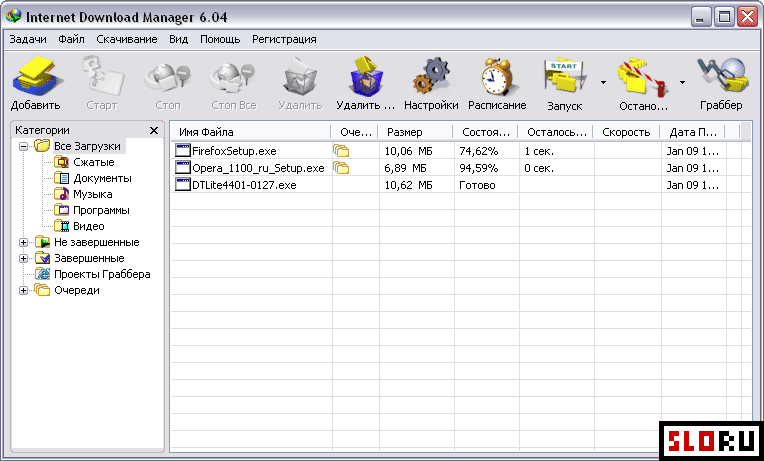The width and height of the screenshot is (764, 461).
Task: Launch the Граббер site grabber icon
Action: point(721,77)
